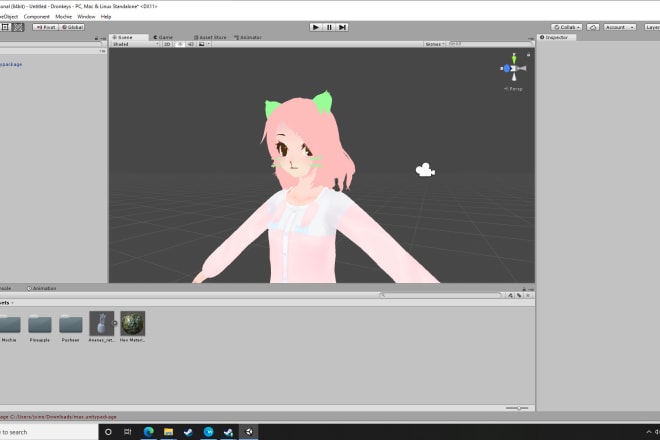Open the Window menu
Viewport: 660px width, 440px height.
click(86, 17)
